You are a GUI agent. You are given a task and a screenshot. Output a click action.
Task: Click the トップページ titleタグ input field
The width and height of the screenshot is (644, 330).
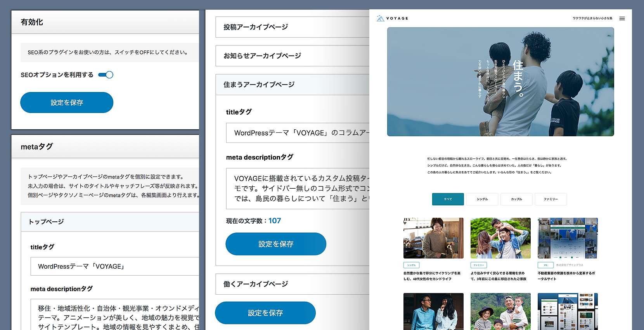point(114,266)
